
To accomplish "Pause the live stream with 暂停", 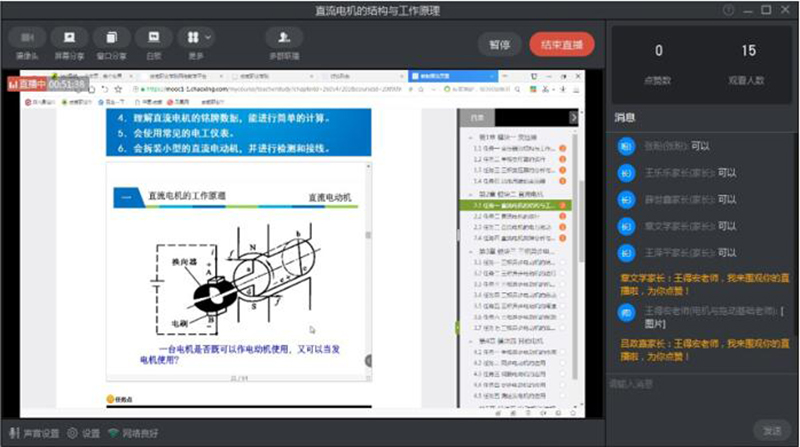I will tap(499, 45).
